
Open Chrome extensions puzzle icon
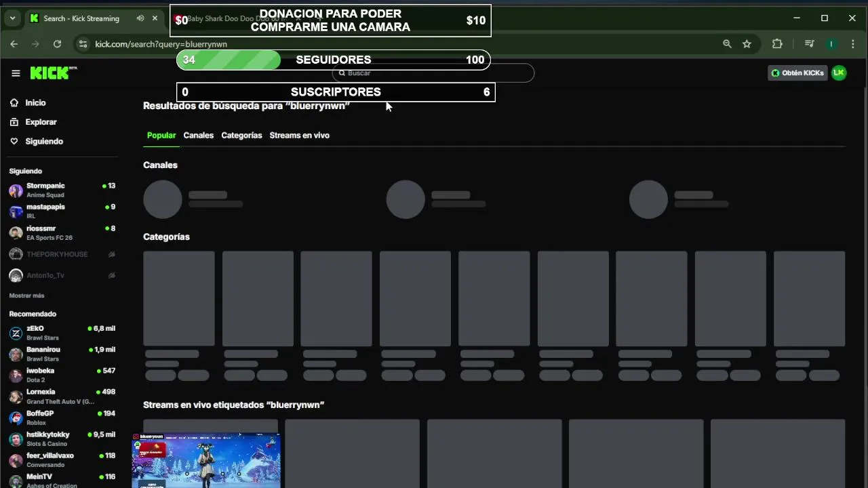[x=777, y=44]
